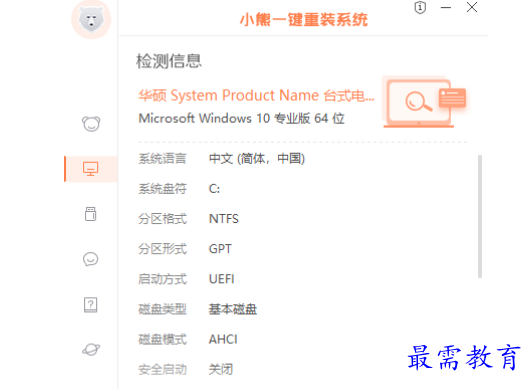Viewport: 529px width, 389px height.
Task: Click the laptop magnifier detection illustration
Action: (x=425, y=102)
